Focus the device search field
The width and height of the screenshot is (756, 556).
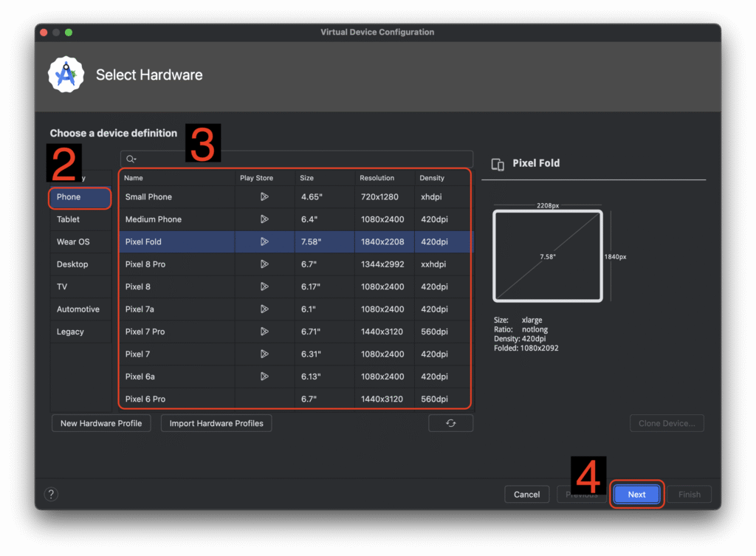(297, 159)
